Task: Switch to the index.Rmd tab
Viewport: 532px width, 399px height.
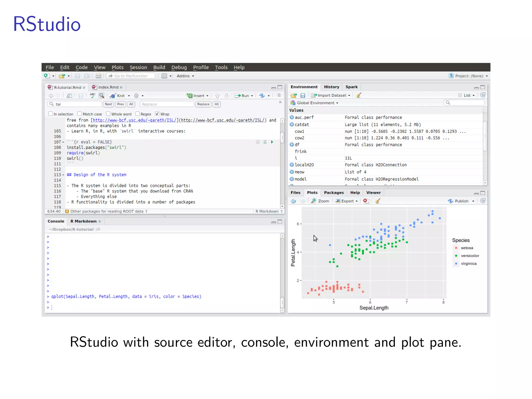Action: [x=108, y=87]
